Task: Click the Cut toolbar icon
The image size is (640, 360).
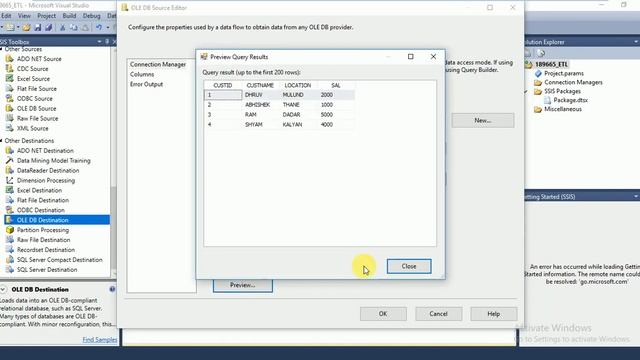Action: click(x=62, y=28)
